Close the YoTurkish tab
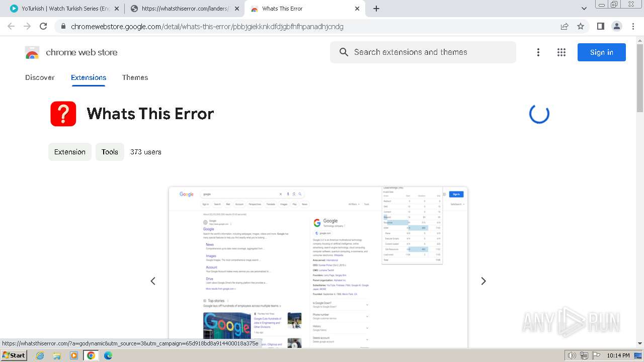The height and width of the screenshot is (362, 644). pos(117,9)
